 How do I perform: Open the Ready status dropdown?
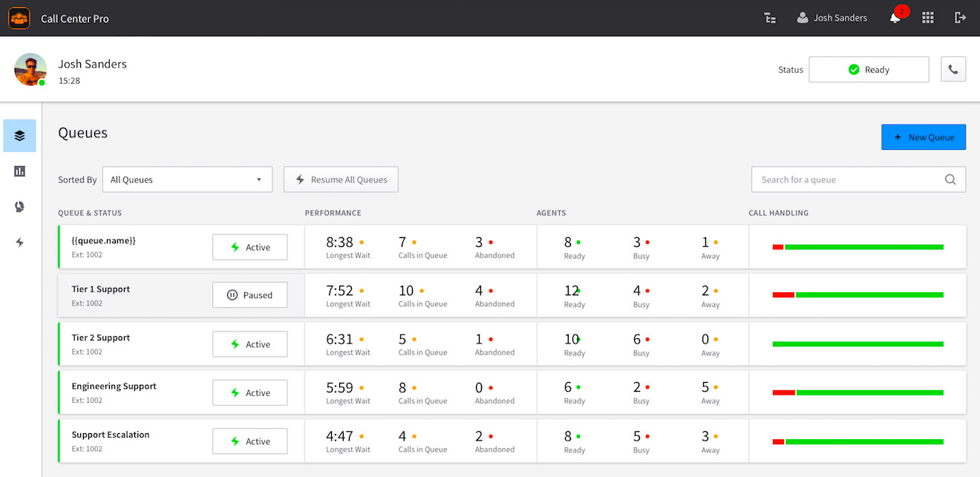[869, 69]
